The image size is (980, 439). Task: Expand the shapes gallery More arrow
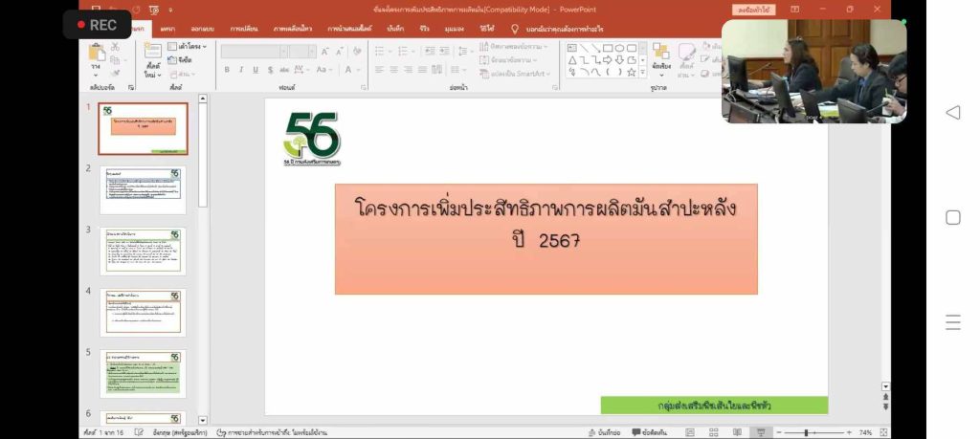click(642, 73)
